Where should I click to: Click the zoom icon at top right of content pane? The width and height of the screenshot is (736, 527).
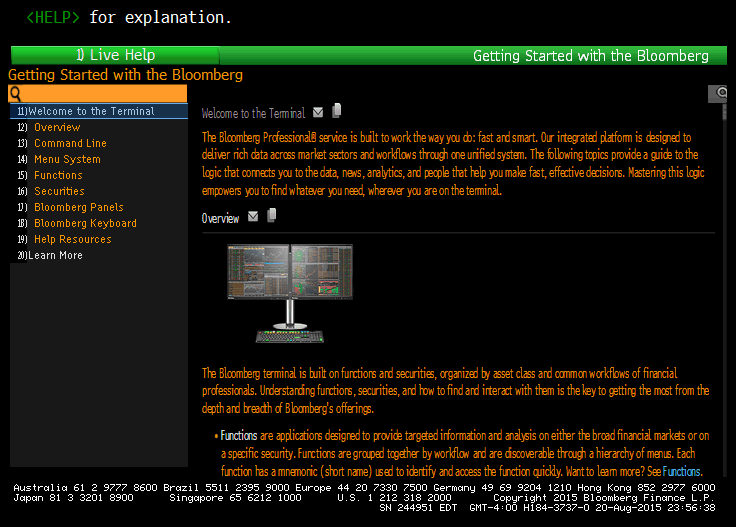click(719, 93)
